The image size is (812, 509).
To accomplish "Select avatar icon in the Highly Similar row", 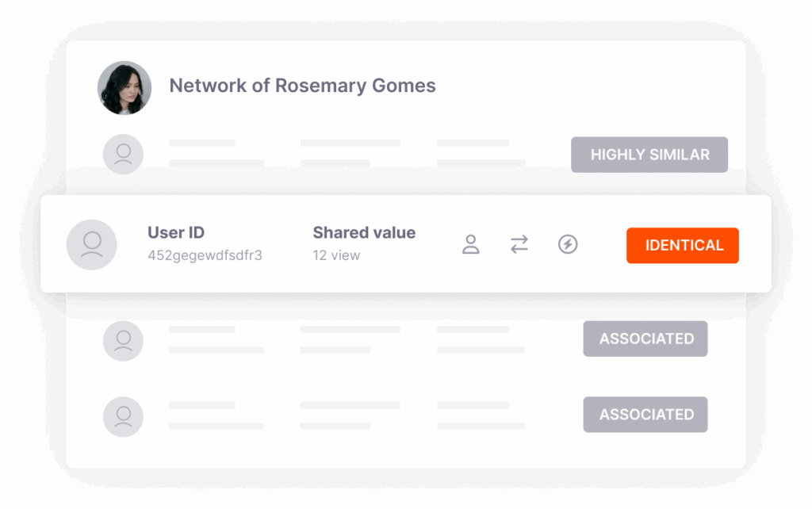I will 123,154.
